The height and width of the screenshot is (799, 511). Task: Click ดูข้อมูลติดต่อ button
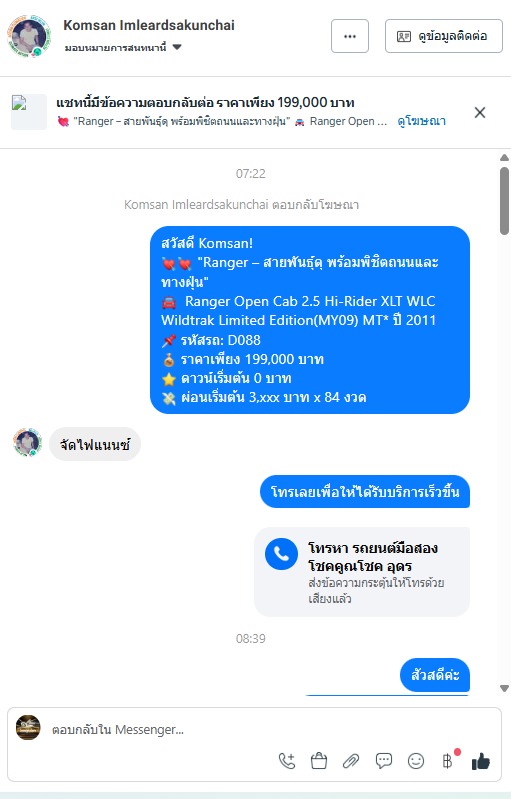pos(444,36)
